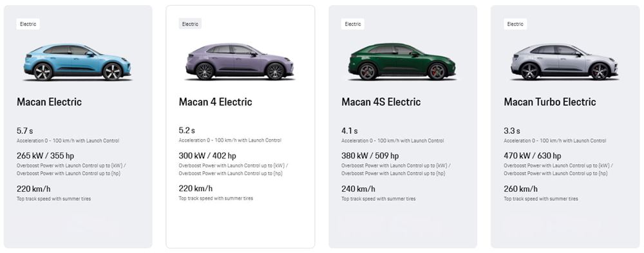Click the blue Macan Electric car image
This screenshot has height=253, width=644.
[x=78, y=62]
